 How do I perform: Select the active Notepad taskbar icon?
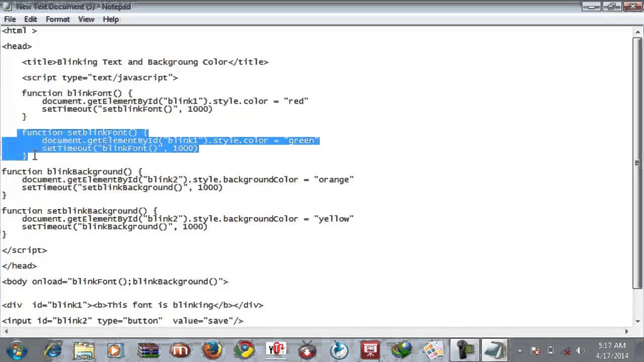coord(495,349)
